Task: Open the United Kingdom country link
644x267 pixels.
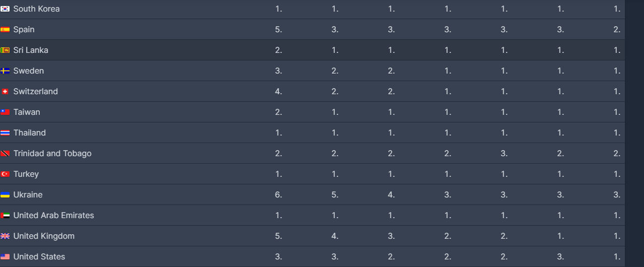Action: (x=44, y=236)
